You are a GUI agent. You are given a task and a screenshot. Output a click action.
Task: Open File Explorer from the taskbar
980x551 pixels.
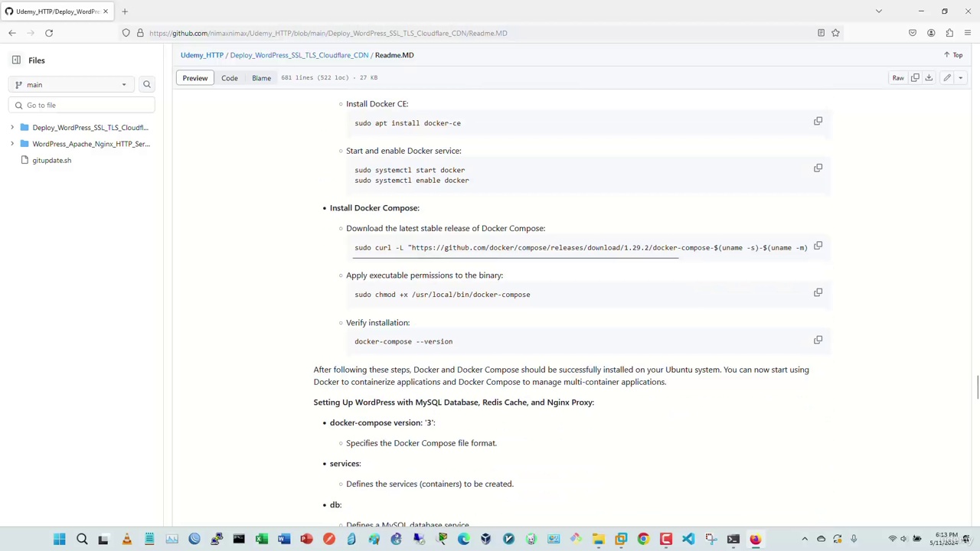point(599,540)
